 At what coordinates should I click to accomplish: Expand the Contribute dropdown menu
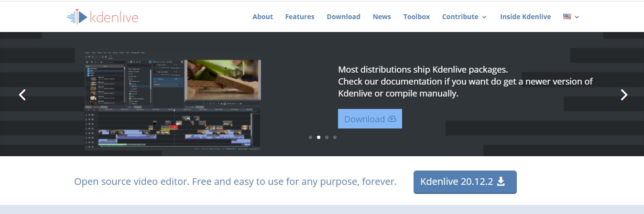click(464, 17)
